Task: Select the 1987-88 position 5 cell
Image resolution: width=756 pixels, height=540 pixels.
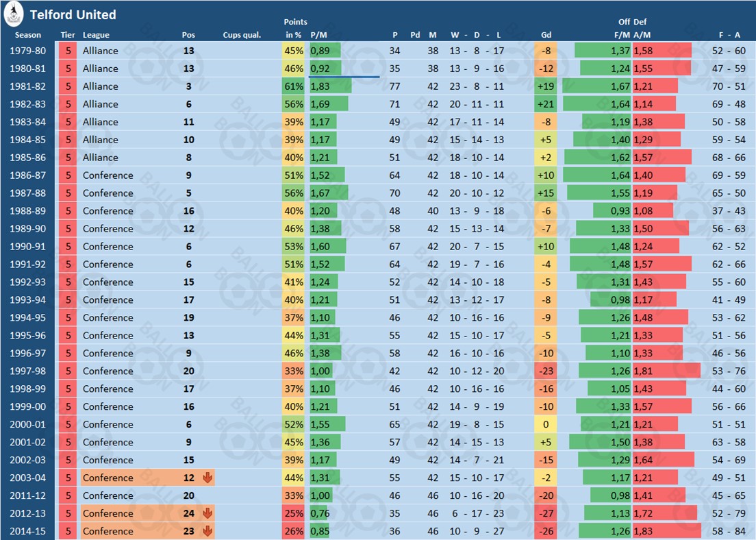Action: [x=188, y=193]
